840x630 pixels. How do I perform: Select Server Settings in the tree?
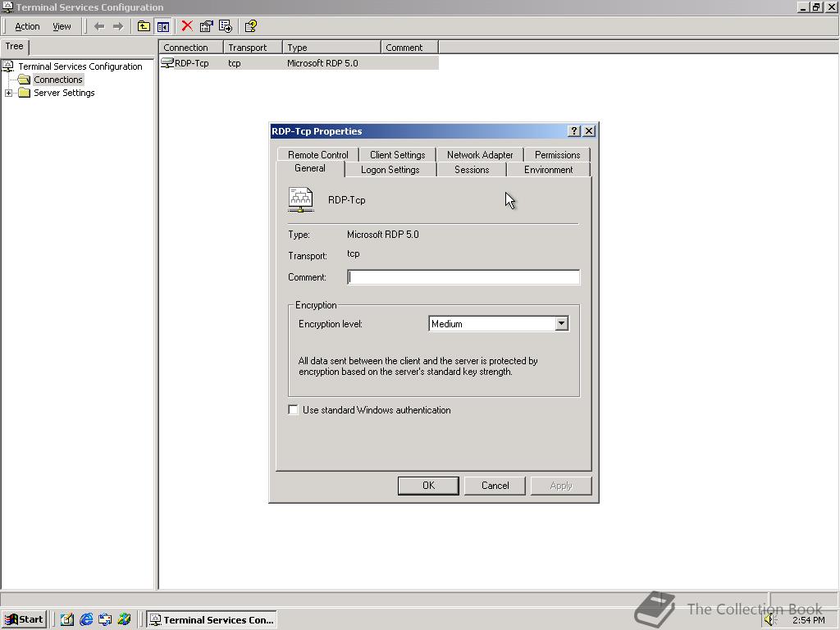64,93
